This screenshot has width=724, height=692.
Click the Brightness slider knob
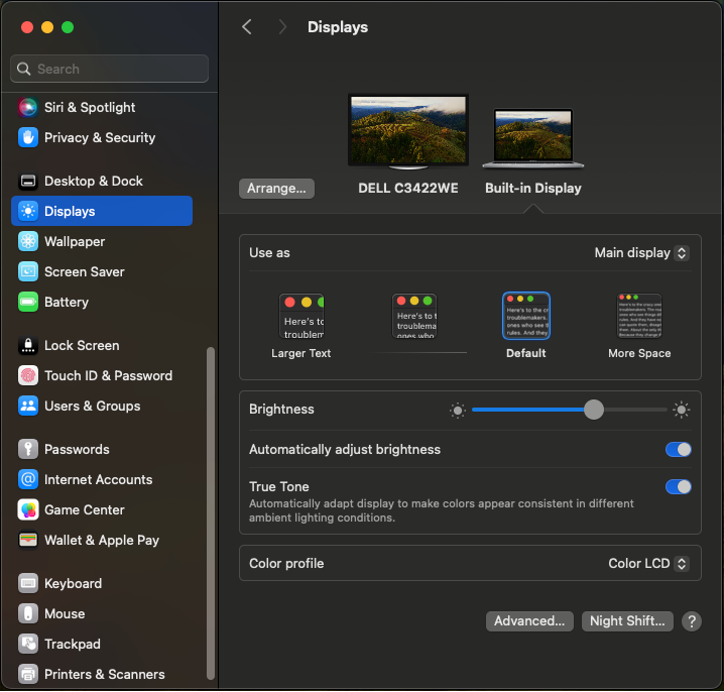tap(594, 409)
